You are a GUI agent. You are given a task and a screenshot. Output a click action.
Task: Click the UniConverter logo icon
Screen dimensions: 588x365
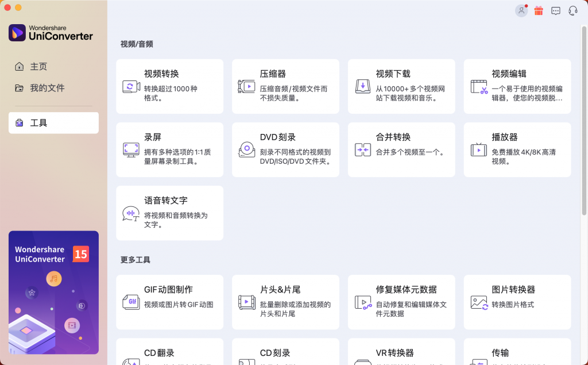pos(17,33)
